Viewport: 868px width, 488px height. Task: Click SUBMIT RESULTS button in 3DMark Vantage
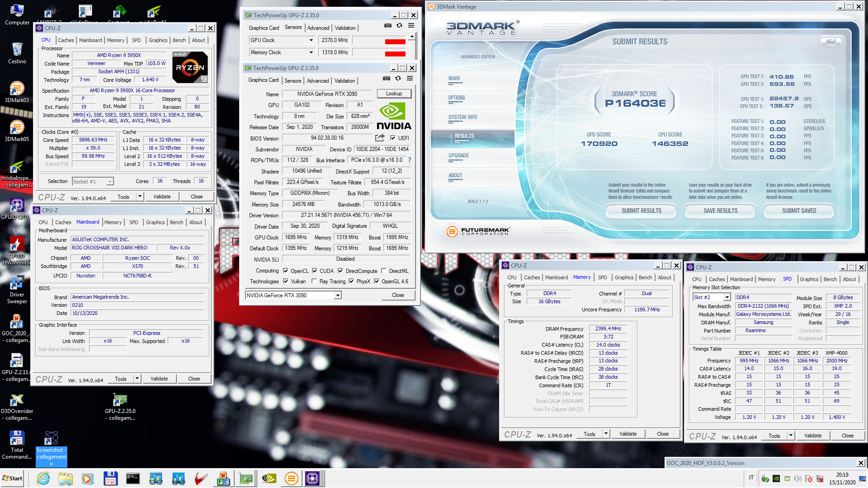(641, 211)
